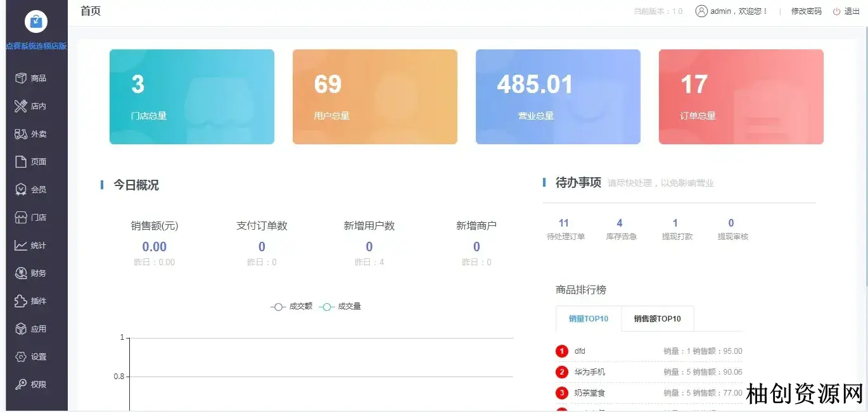Select the 销量TOP10 tab
Screen dimensions: 868x412
588,319
